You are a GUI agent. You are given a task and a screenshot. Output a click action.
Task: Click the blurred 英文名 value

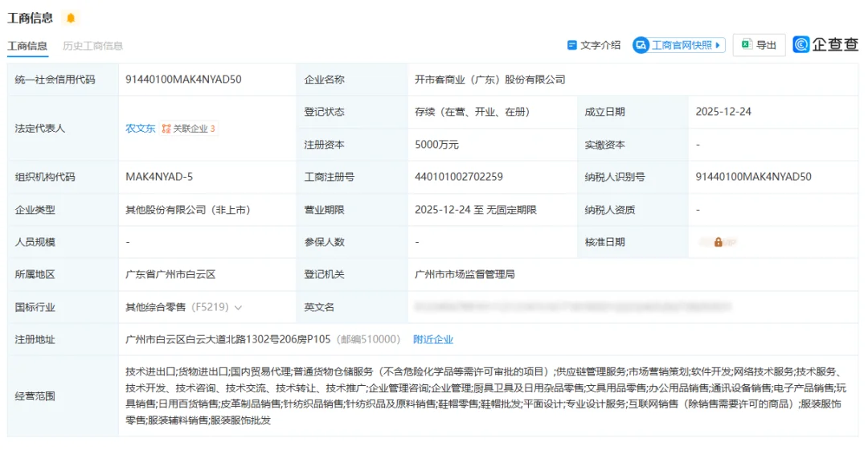point(573,307)
